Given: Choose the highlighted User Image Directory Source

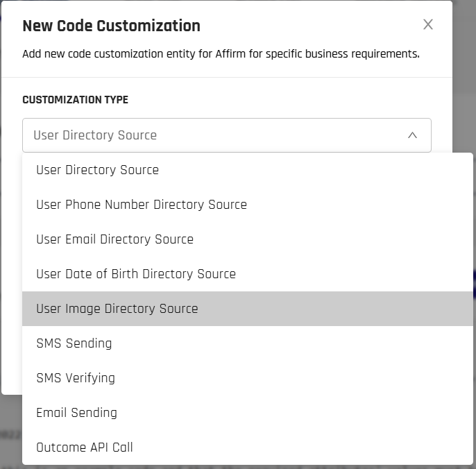Looking at the screenshot, I should pyautogui.click(x=117, y=309).
